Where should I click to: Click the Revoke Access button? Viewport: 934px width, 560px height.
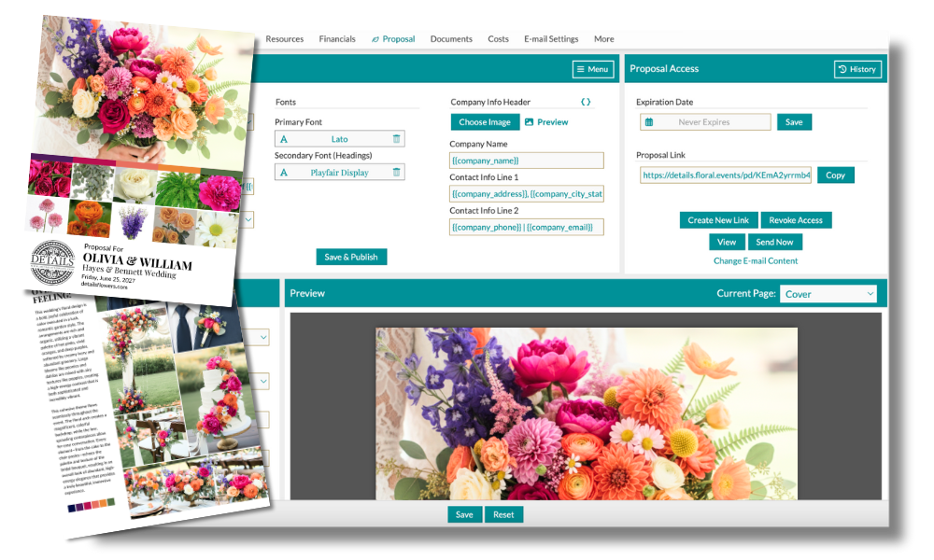[x=796, y=220]
